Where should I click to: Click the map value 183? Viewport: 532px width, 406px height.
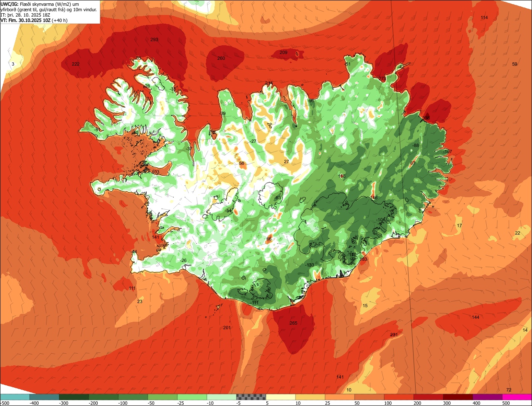tap(364, 259)
